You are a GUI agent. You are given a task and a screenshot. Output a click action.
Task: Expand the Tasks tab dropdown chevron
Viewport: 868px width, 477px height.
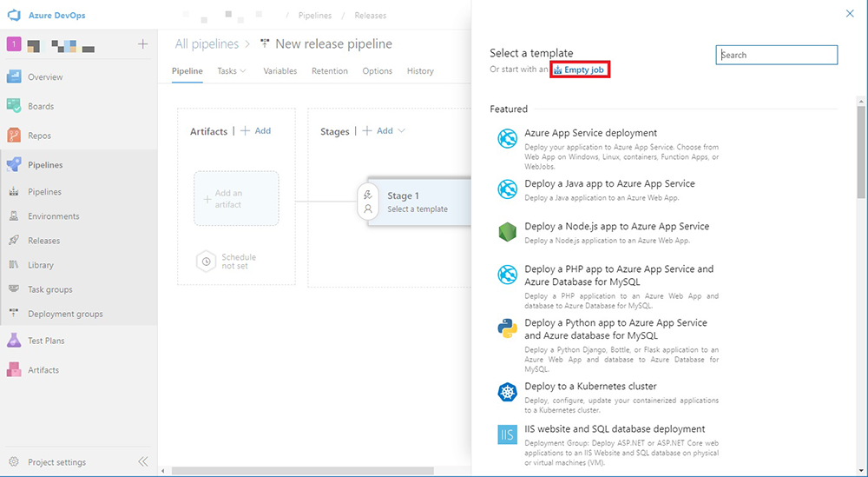pyautogui.click(x=243, y=71)
